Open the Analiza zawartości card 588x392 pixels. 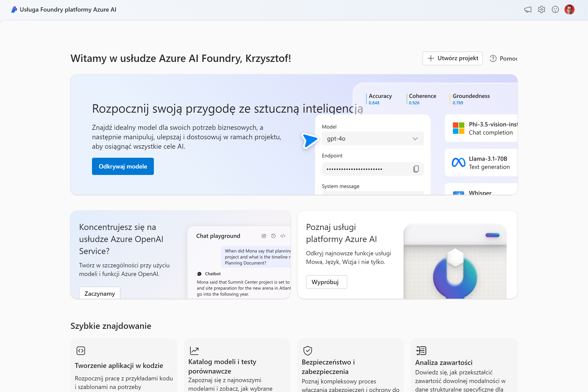464,365
